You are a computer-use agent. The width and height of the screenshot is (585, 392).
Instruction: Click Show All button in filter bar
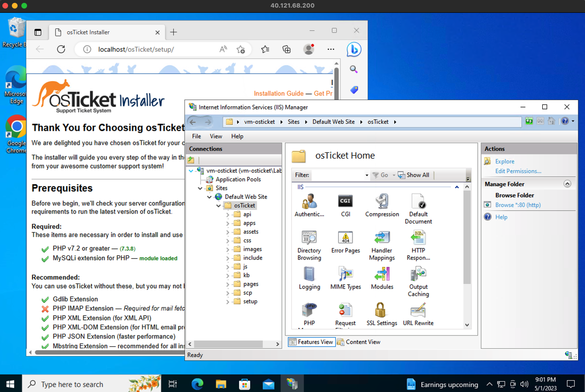(413, 175)
